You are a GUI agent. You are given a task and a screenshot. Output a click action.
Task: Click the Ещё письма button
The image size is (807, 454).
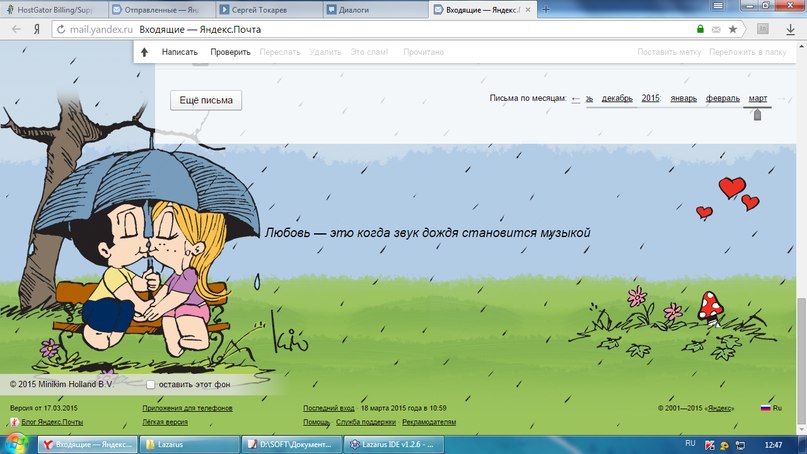pyautogui.click(x=206, y=100)
